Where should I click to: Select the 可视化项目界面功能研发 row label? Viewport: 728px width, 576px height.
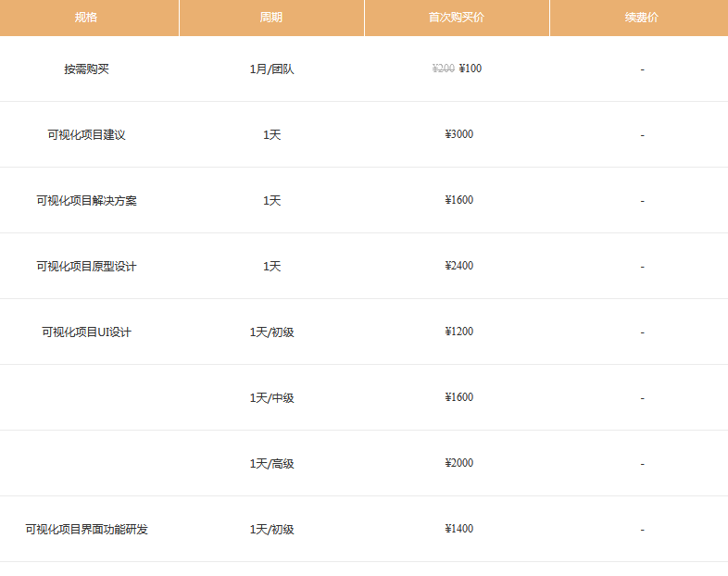[86, 529]
